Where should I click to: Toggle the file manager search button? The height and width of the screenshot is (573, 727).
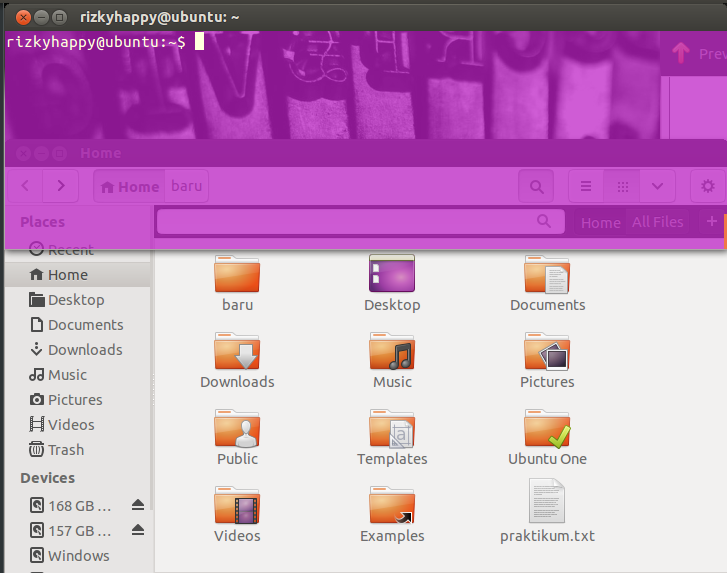coord(536,186)
